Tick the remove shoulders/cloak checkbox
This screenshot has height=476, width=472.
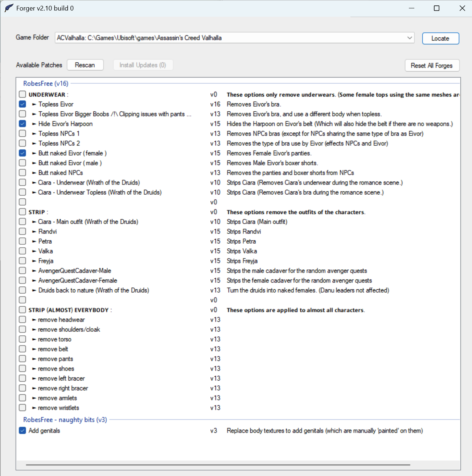22,329
